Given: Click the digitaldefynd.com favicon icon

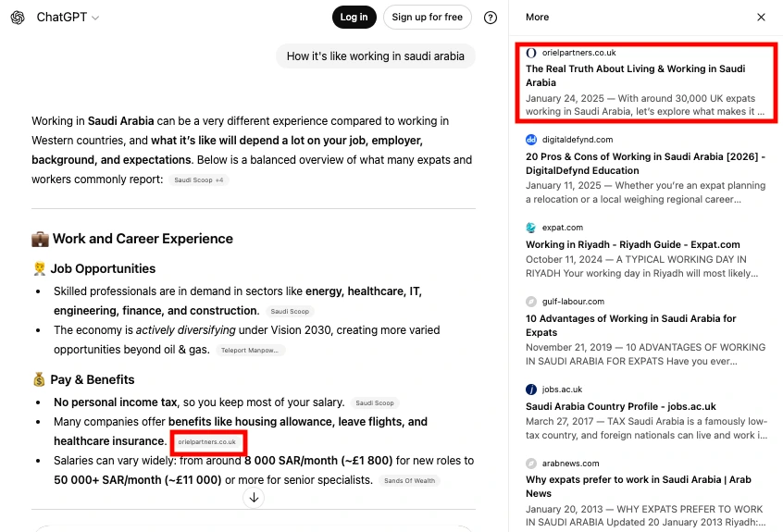Looking at the screenshot, I should 531,140.
